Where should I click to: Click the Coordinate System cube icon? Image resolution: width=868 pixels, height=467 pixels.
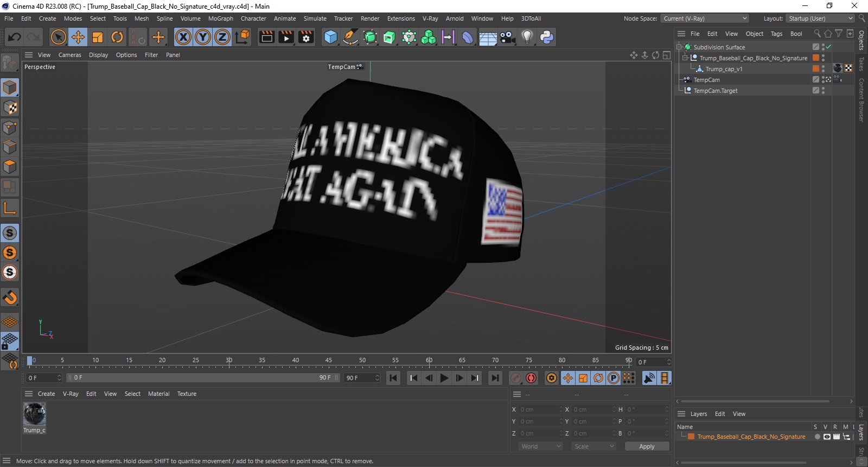242,37
